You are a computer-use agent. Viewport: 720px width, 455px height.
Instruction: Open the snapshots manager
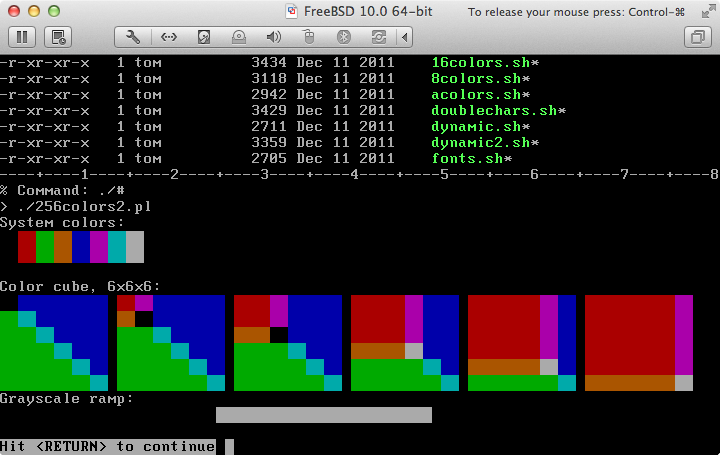tap(59, 37)
